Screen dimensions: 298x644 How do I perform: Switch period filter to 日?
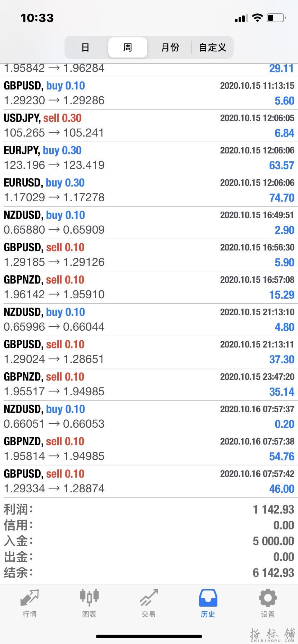pyautogui.click(x=86, y=47)
